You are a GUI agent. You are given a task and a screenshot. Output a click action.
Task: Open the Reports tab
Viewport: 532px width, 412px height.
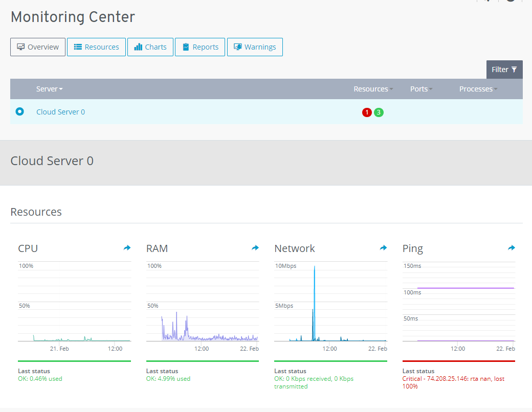[x=200, y=47]
